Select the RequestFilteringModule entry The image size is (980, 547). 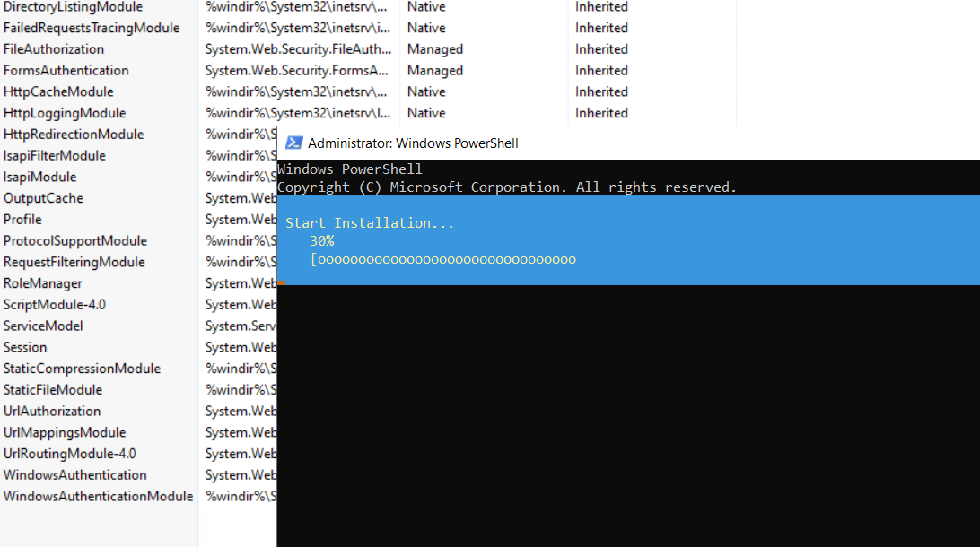(74, 262)
